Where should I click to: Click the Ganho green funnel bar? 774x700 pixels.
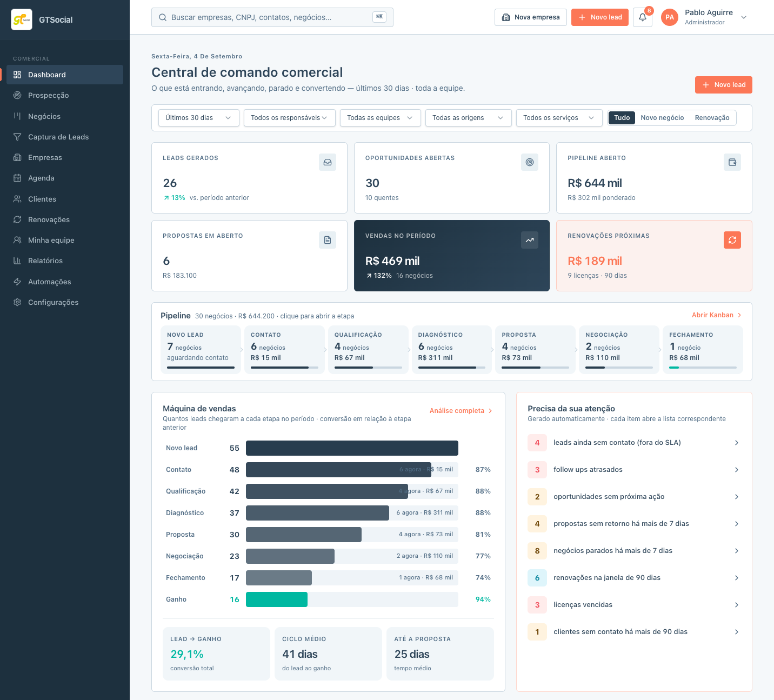click(x=277, y=599)
